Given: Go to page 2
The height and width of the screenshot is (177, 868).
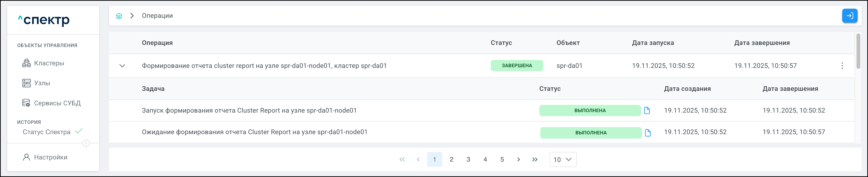Looking at the screenshot, I should [452, 159].
